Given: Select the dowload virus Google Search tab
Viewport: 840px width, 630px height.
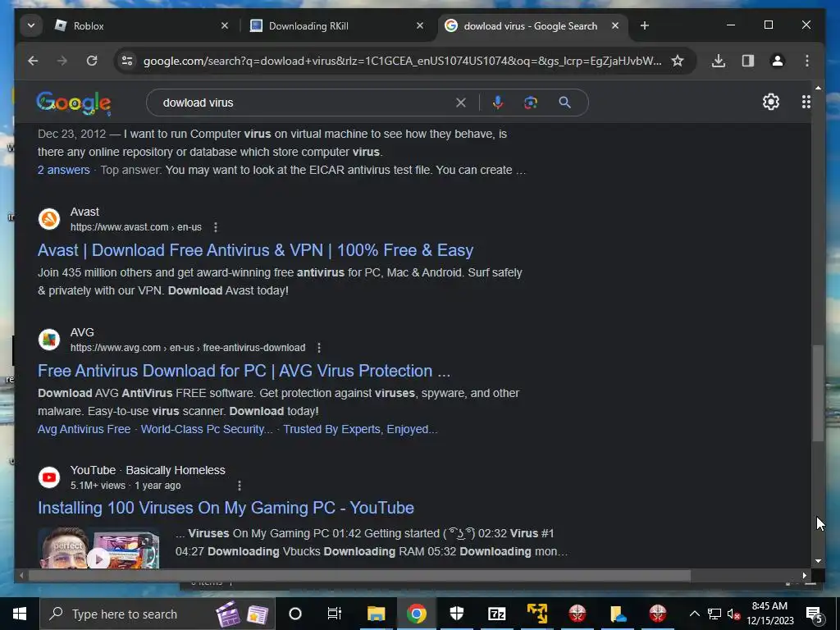Looking at the screenshot, I should (x=532, y=25).
